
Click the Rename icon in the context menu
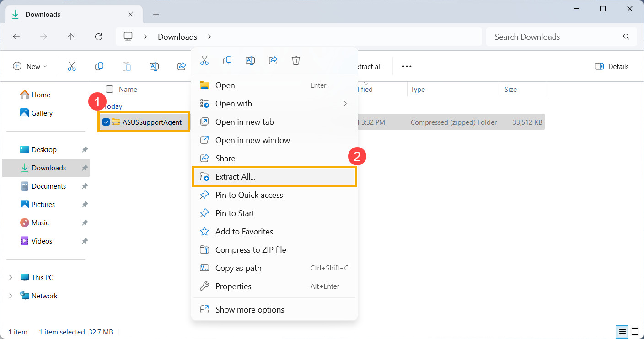250,60
